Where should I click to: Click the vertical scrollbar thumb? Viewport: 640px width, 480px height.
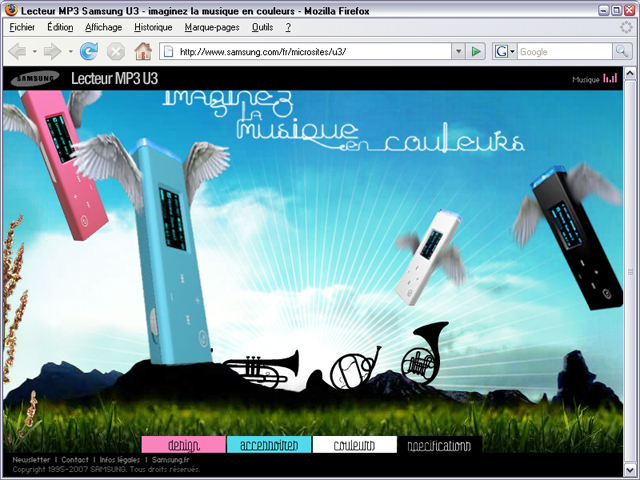(630, 271)
